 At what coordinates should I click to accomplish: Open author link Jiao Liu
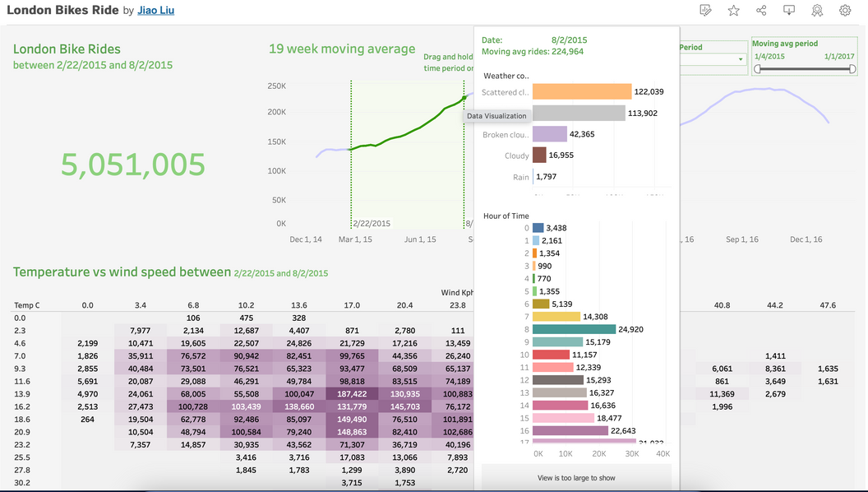point(155,10)
